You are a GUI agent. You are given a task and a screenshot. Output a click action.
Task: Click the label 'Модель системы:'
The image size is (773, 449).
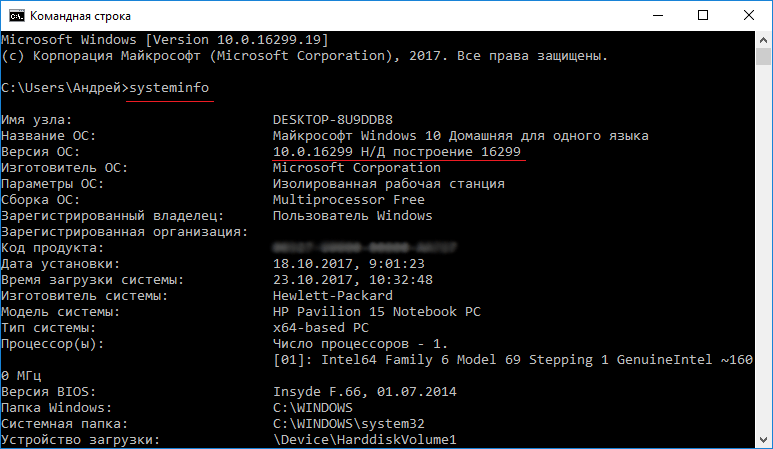61,311
